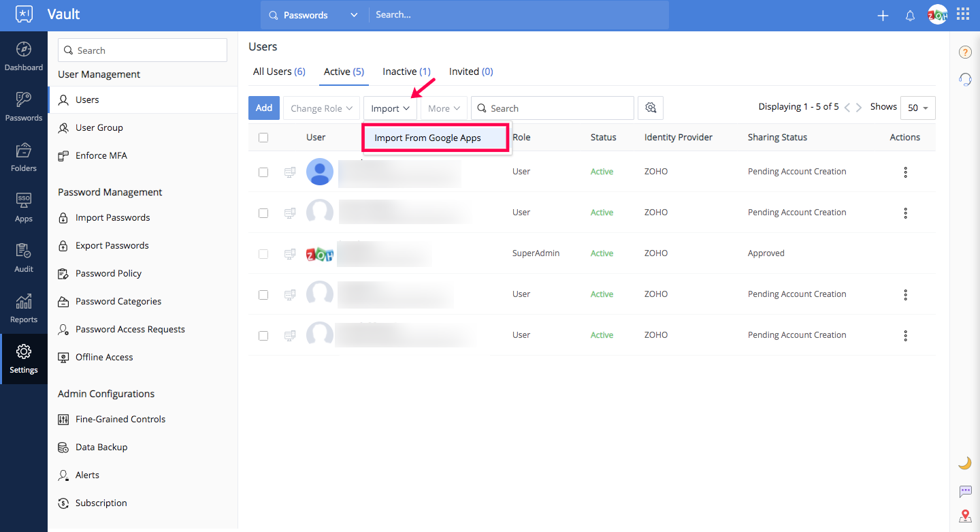
Task: Go to the Audit section icon
Action: click(x=24, y=257)
